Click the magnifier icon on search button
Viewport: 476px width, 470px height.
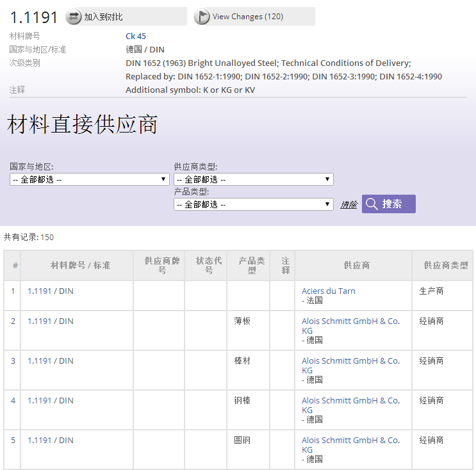click(x=372, y=204)
